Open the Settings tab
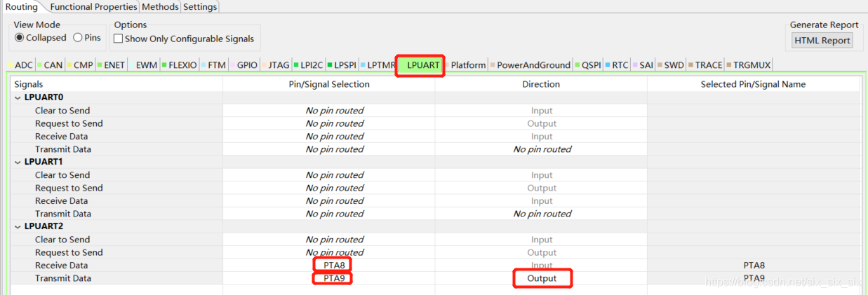Image resolution: width=868 pixels, height=295 pixels. [200, 6]
